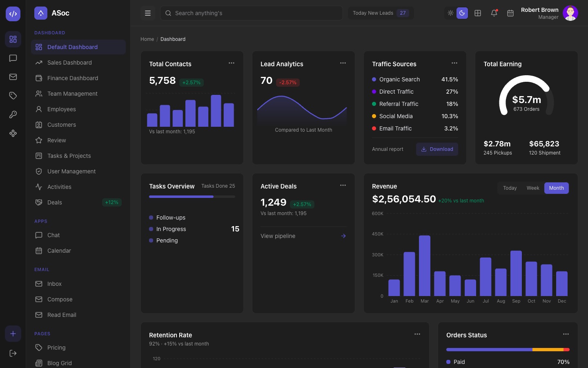Open Customers in sidebar

(78, 125)
